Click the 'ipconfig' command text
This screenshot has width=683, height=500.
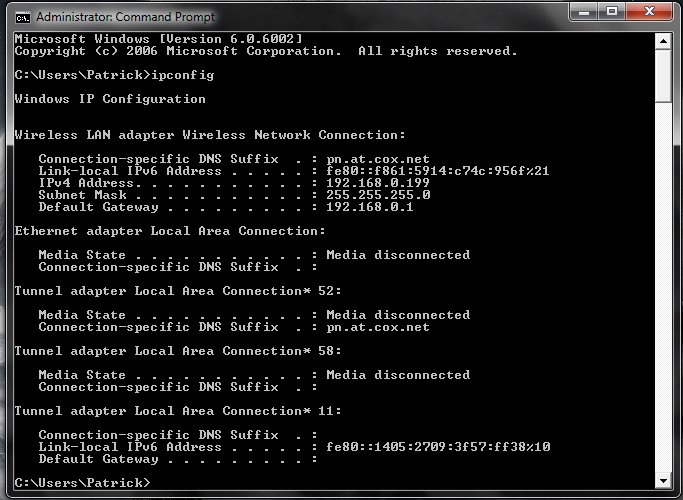click(183, 75)
